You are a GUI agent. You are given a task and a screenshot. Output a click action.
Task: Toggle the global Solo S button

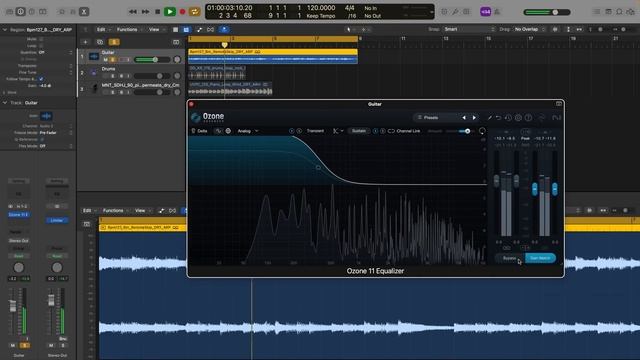pos(114,42)
